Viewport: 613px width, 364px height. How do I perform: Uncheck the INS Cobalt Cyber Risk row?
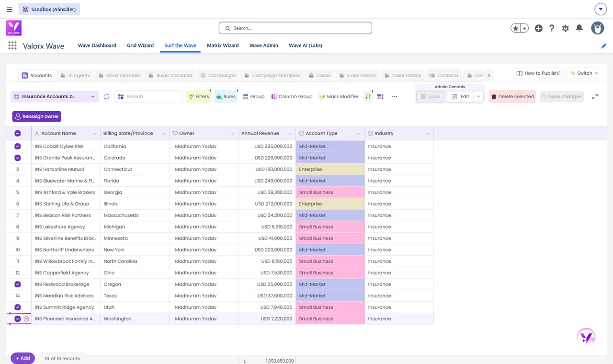18,146
